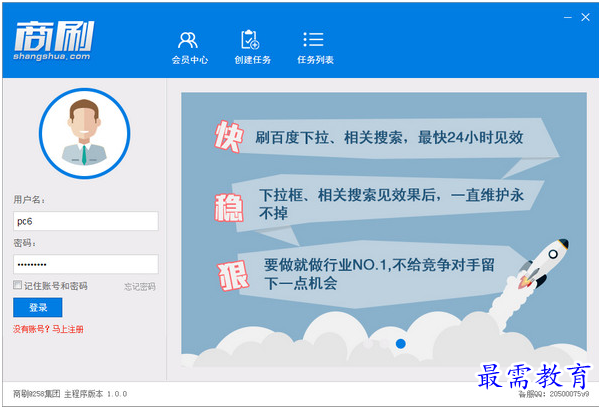This screenshot has width=599, height=408.
Task: Focus the 密码 password field
Action: pos(86,264)
